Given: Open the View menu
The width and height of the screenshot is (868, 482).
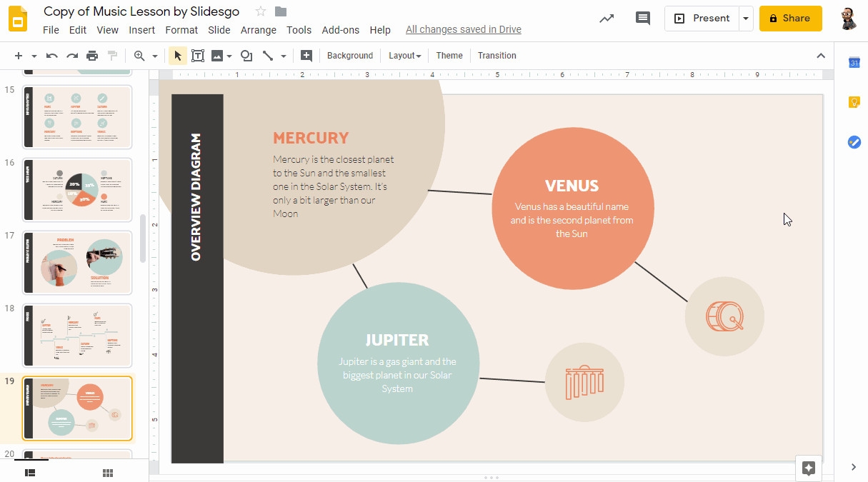Looking at the screenshot, I should tap(108, 30).
